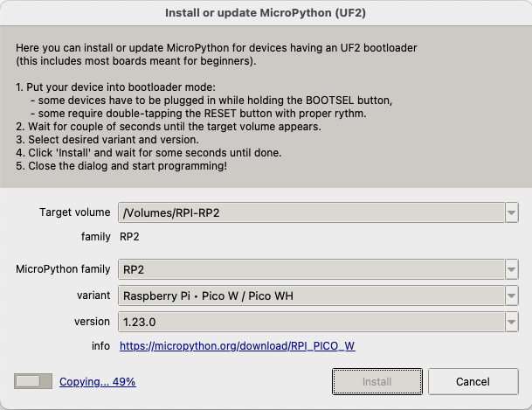
Task: Select the Raspberry Pi Pico W variant field
Action: coord(310,295)
